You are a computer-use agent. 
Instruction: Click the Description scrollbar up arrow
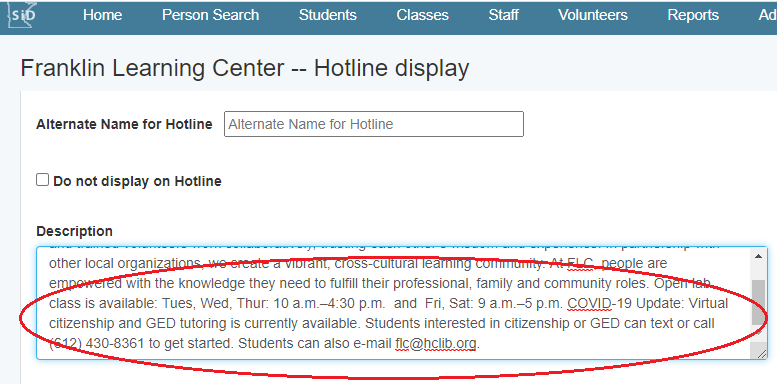click(758, 256)
